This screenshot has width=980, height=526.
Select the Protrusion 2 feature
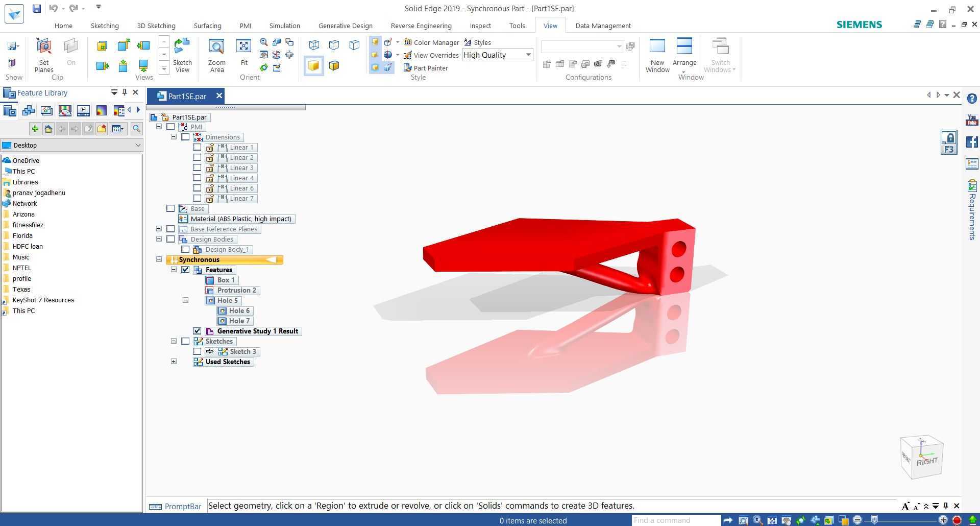click(x=232, y=290)
